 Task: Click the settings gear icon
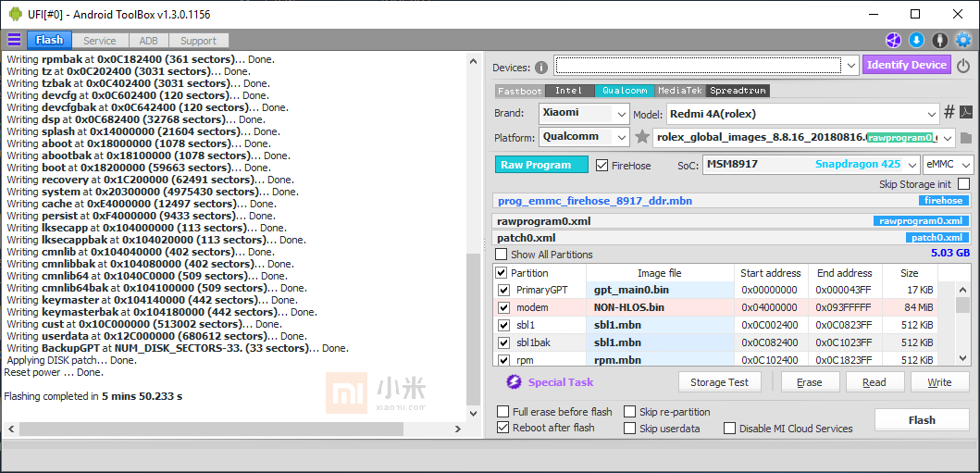(963, 40)
